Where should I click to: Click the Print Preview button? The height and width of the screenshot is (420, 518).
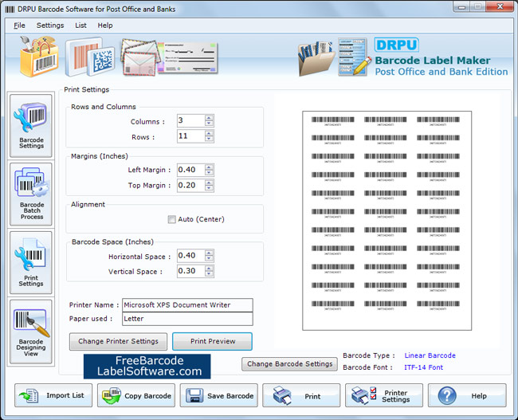click(x=213, y=341)
